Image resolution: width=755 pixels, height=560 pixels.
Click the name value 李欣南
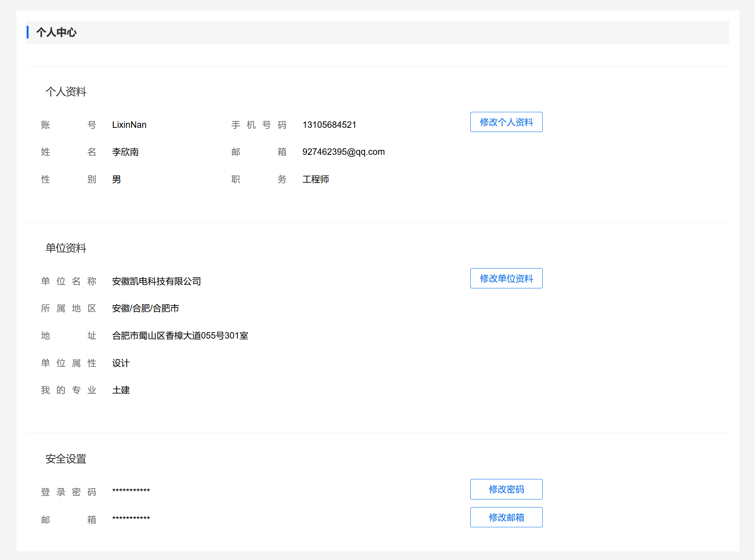(x=125, y=152)
